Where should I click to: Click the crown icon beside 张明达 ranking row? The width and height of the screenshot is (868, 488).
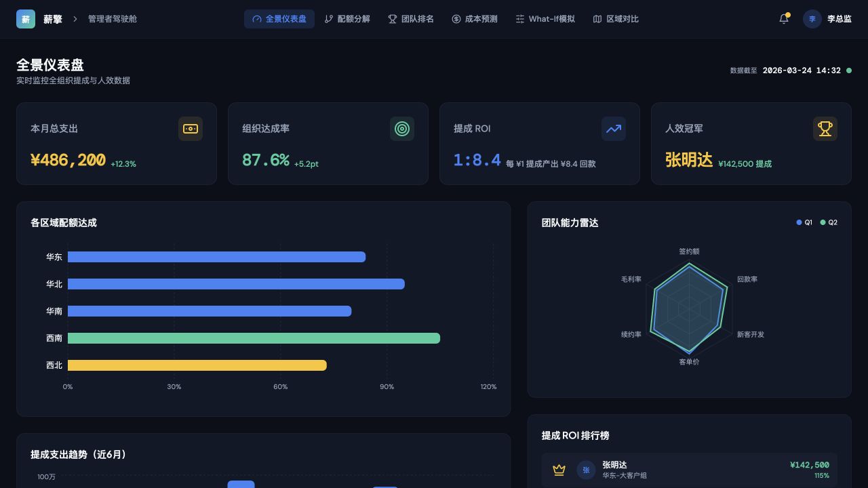click(x=559, y=470)
